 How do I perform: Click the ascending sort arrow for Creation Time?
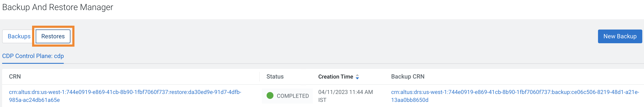coord(357,75)
